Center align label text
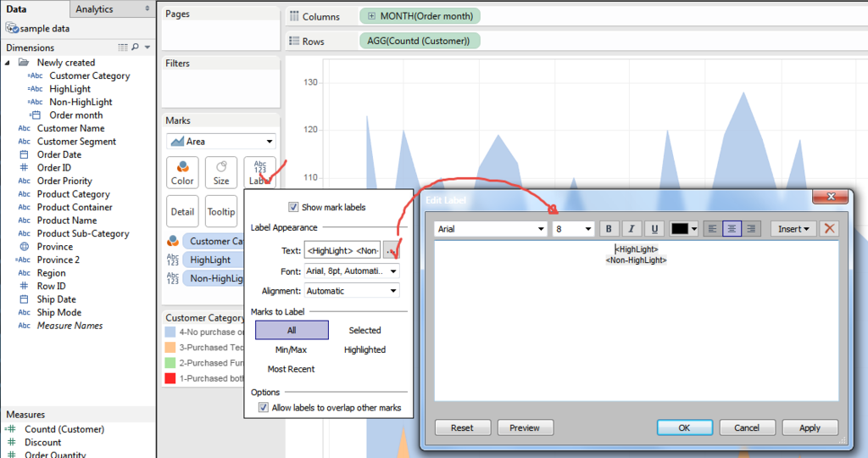This screenshot has width=868, height=458. coord(732,229)
